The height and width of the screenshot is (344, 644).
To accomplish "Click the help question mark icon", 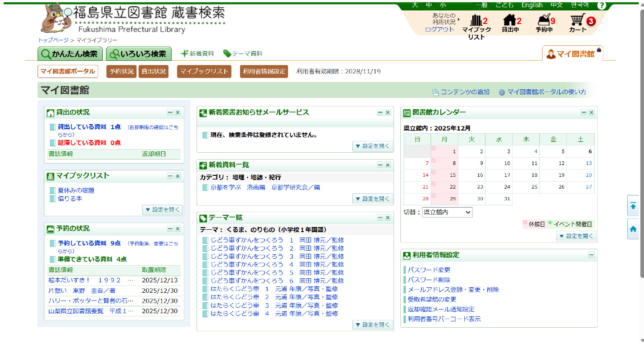I will (601, 5).
